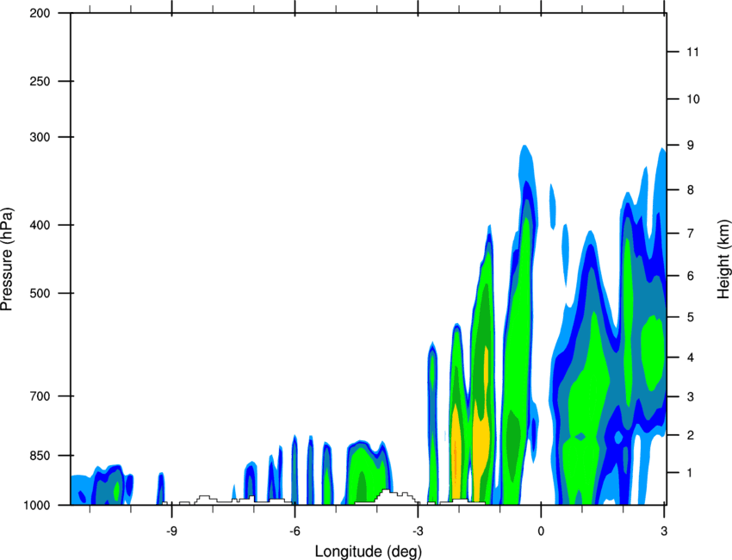Click the 11 km height label

pos(692,52)
